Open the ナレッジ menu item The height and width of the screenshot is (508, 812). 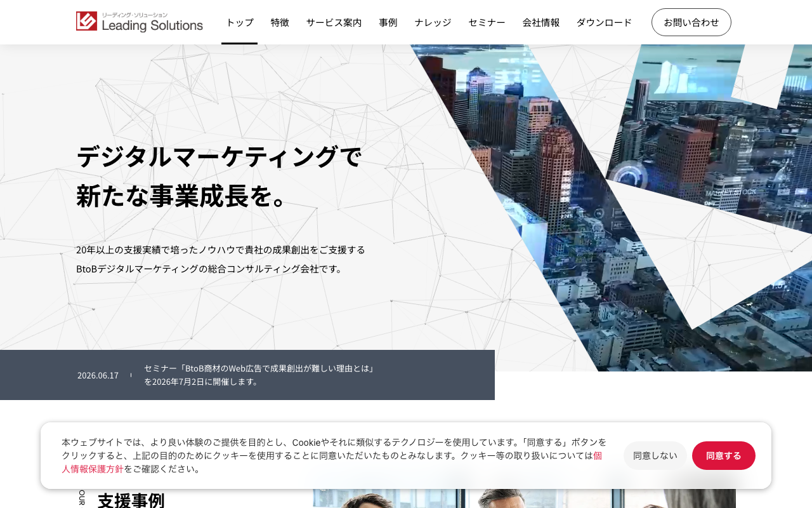433,22
